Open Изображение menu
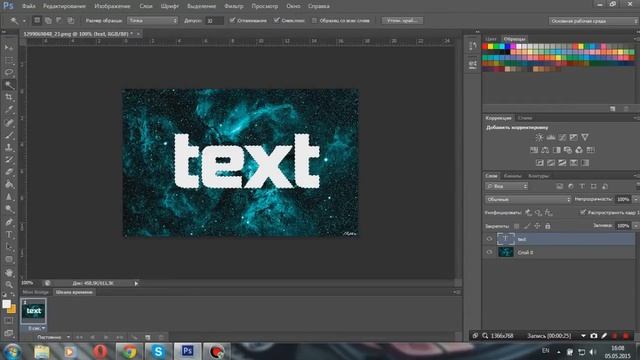 pos(112,6)
